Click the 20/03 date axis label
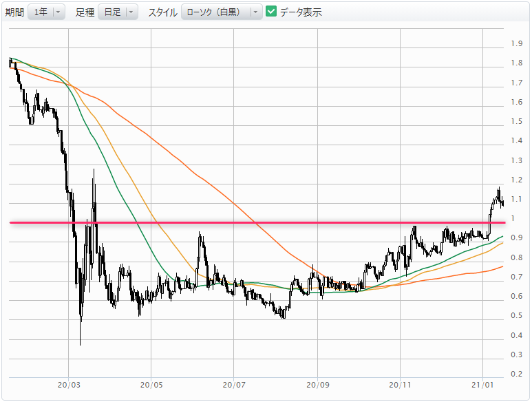The height and width of the screenshot is (402, 532). pyautogui.click(x=69, y=385)
